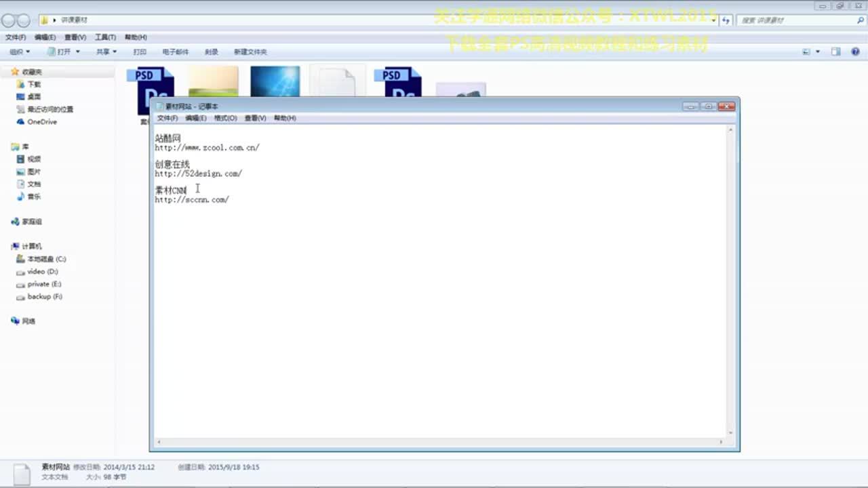Open Explorer's 帮助(H) menu
This screenshot has height=488, width=868.
tap(136, 37)
